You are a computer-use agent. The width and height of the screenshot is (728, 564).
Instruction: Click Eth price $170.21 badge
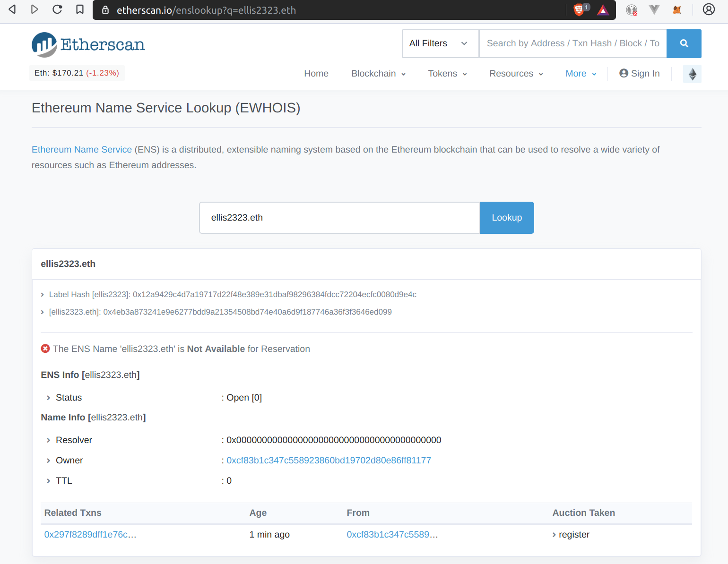point(77,73)
